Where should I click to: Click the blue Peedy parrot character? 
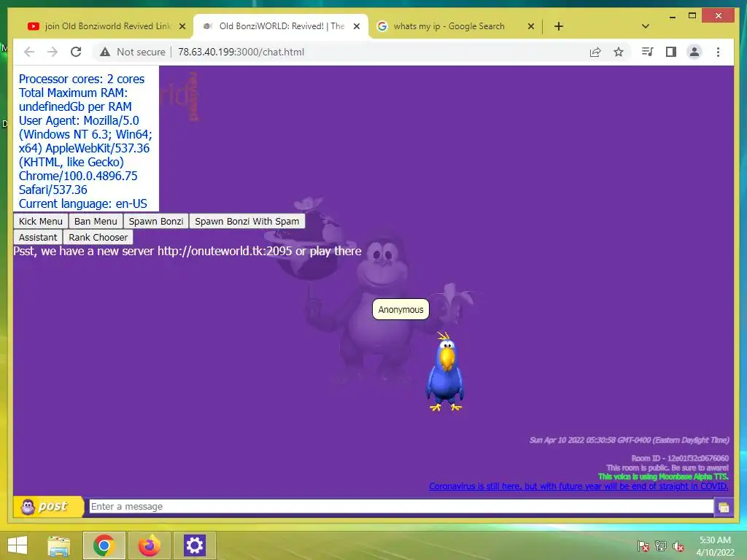click(444, 372)
